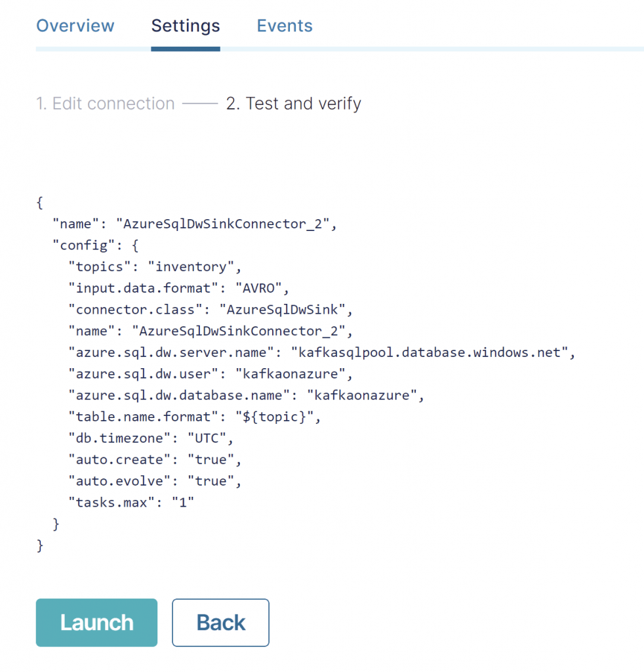
Task: Launch the AzureSqlDwSinkConnector_2 connector
Action: tap(96, 622)
